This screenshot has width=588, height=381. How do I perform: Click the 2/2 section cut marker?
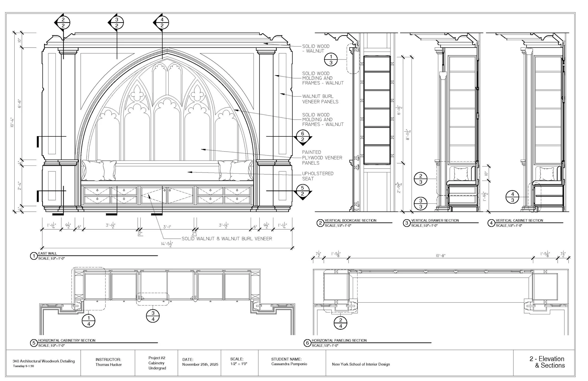tap(63, 23)
